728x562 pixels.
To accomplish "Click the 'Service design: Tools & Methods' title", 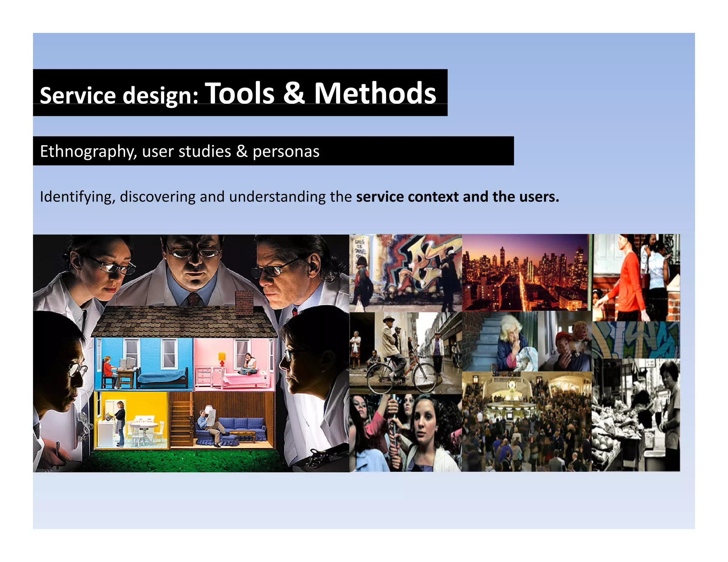I will [238, 93].
